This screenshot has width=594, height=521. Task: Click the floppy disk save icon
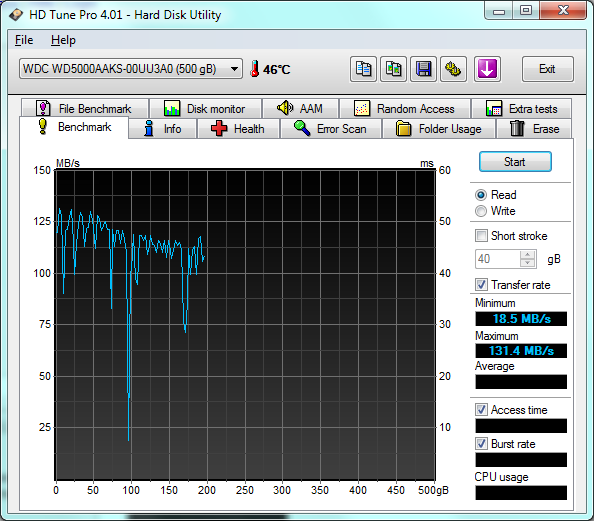[424, 69]
